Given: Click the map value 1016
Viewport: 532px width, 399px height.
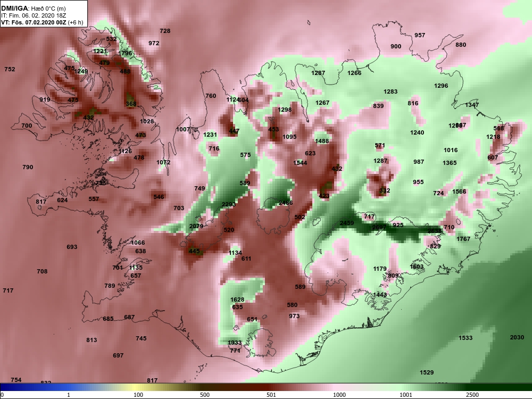Looking at the screenshot, I should [451, 151].
